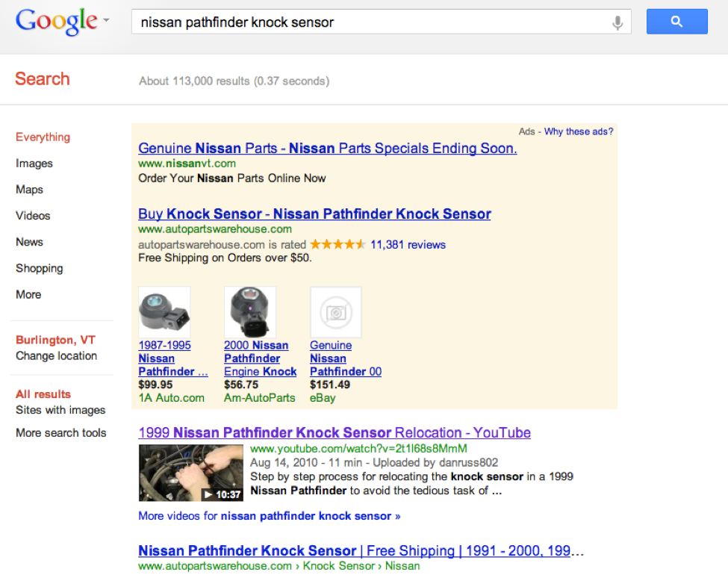
Task: Open the 11,381 reviews link
Action: point(408,245)
